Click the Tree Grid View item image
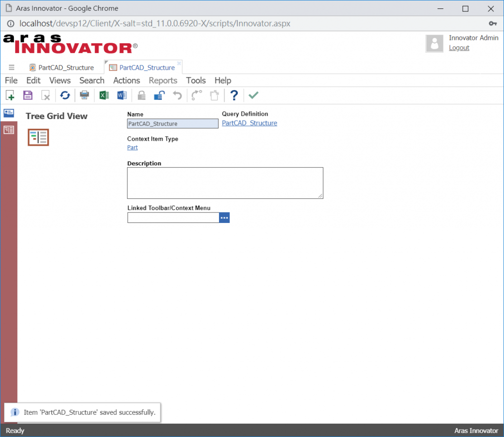The image size is (504, 437). click(38, 137)
